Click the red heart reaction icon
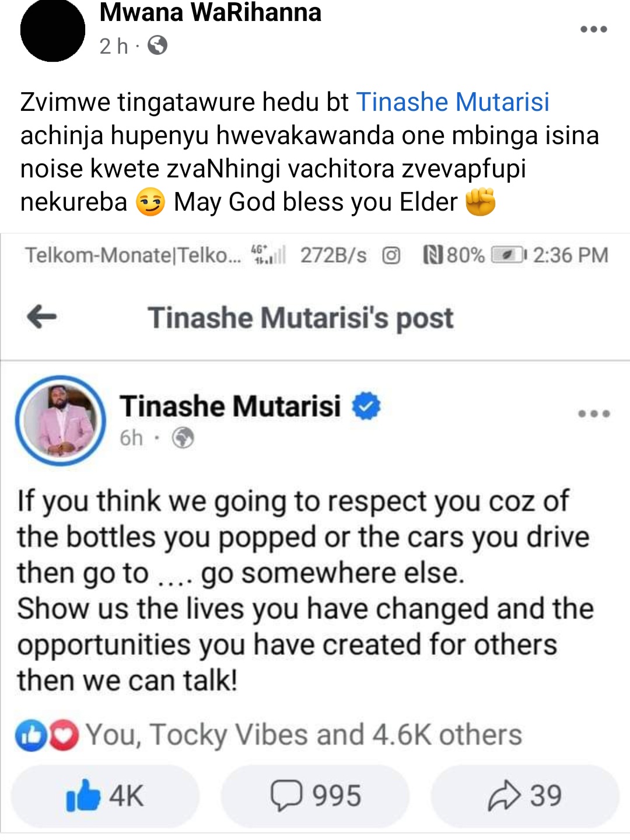The width and height of the screenshot is (630, 840). tap(64, 736)
